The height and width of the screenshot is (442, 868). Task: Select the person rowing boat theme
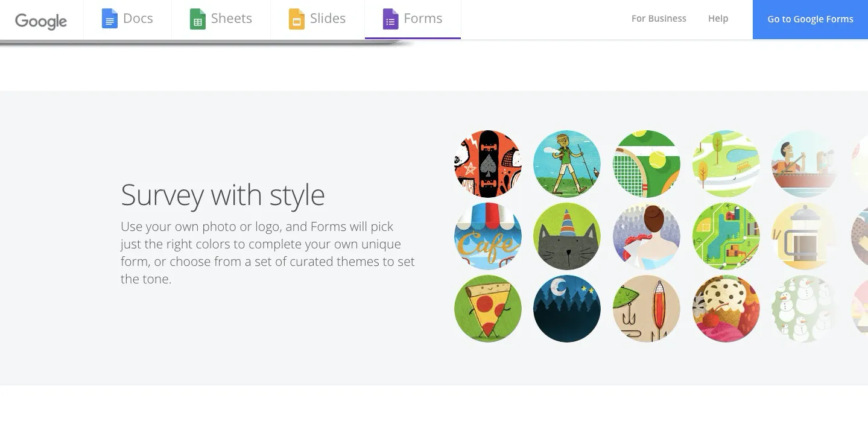click(806, 164)
